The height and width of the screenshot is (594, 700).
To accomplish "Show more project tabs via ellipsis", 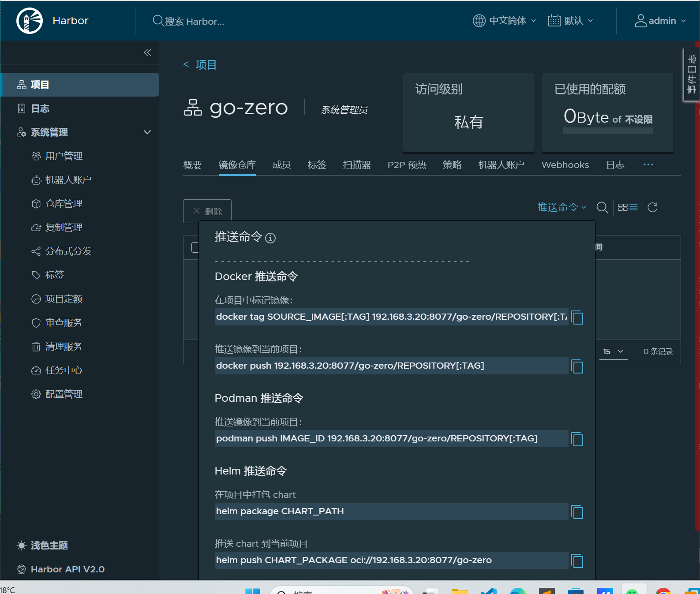I will pyautogui.click(x=648, y=165).
